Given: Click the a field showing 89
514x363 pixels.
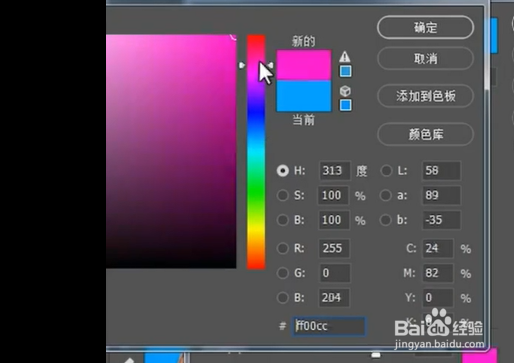Looking at the screenshot, I should tap(441, 195).
